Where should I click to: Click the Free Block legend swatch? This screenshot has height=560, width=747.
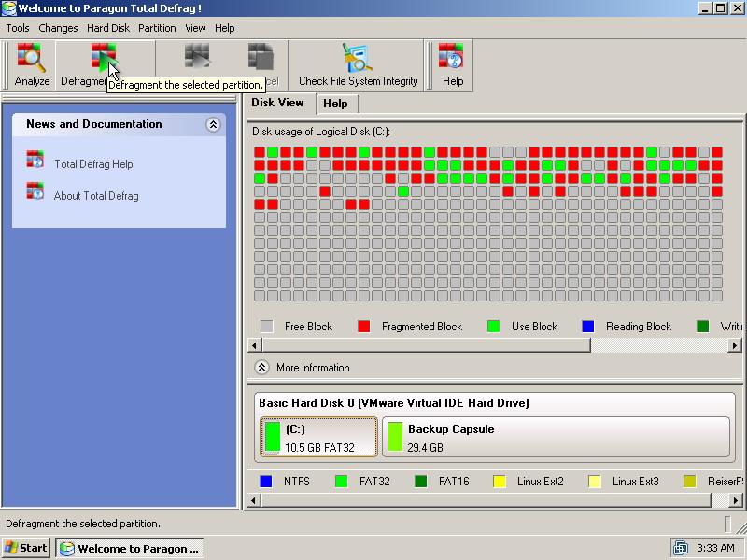pos(267,327)
